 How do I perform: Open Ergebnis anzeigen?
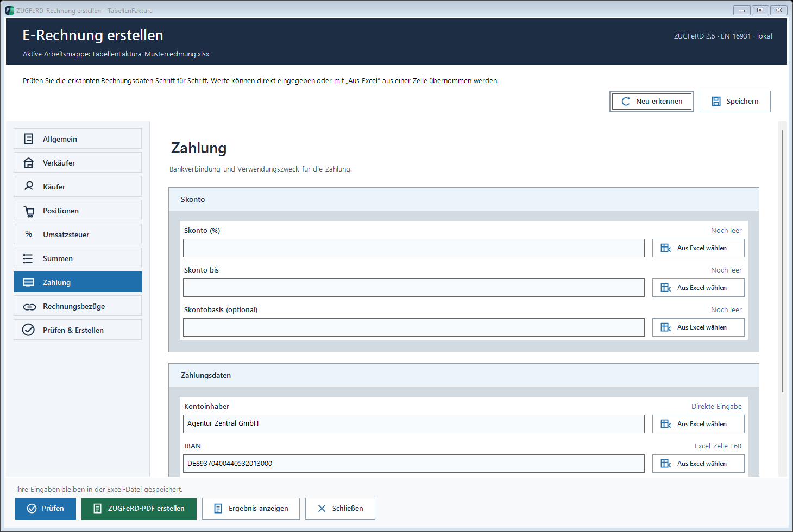(x=251, y=509)
